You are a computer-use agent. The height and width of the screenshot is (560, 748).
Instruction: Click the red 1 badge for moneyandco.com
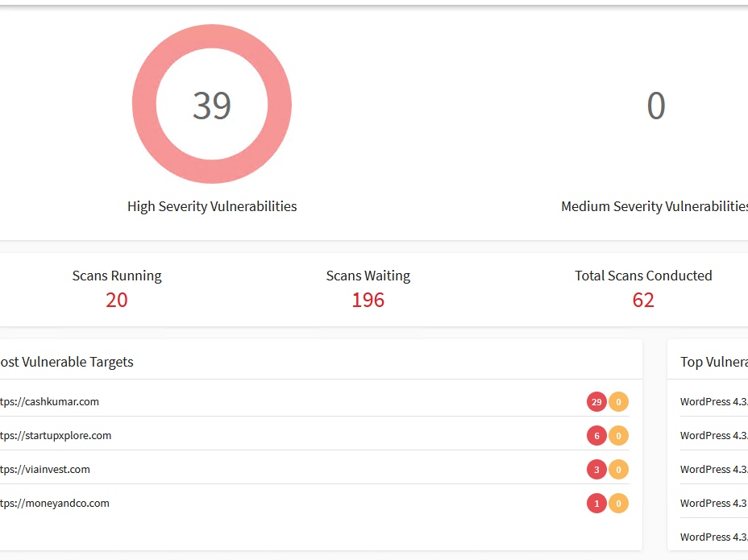pos(596,504)
